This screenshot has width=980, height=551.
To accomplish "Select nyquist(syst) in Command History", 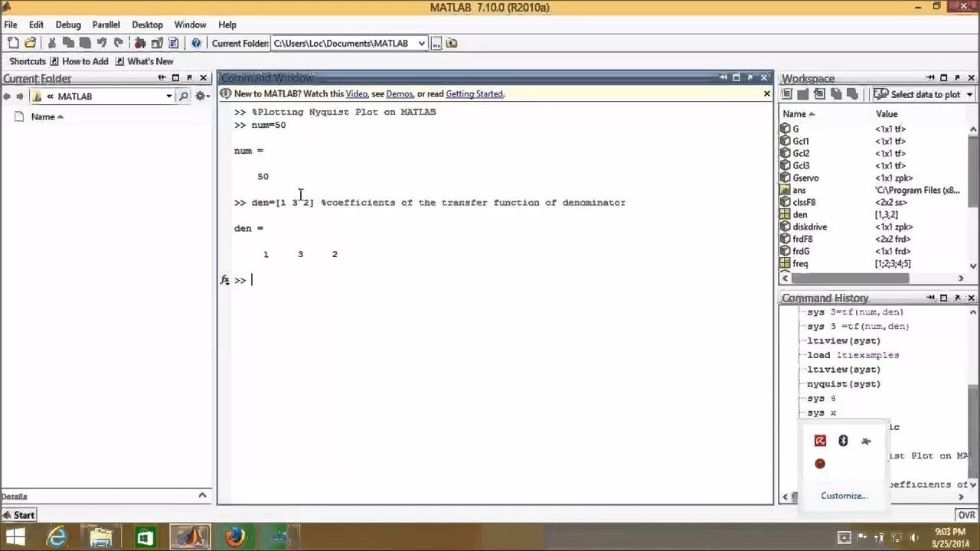I will click(844, 384).
